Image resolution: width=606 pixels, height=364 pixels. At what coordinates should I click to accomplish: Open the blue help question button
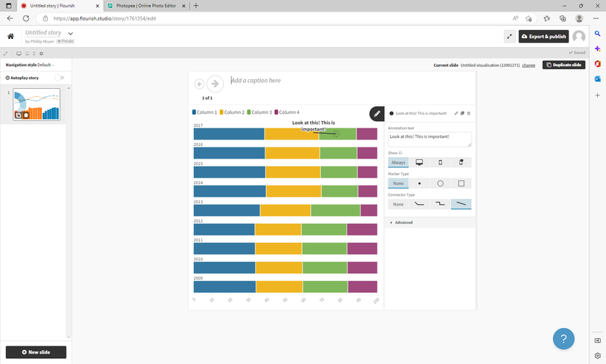pos(563,338)
